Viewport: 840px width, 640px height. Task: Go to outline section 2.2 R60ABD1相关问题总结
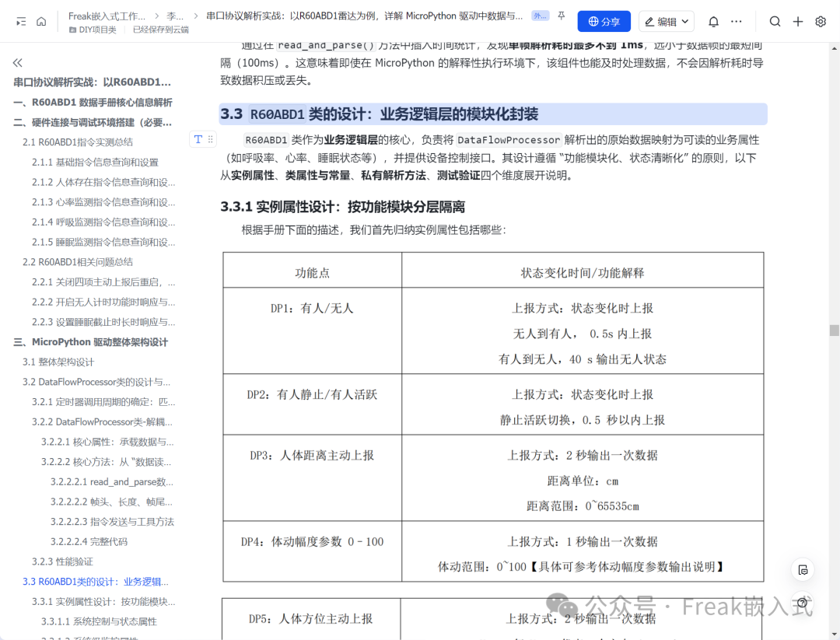tap(78, 262)
